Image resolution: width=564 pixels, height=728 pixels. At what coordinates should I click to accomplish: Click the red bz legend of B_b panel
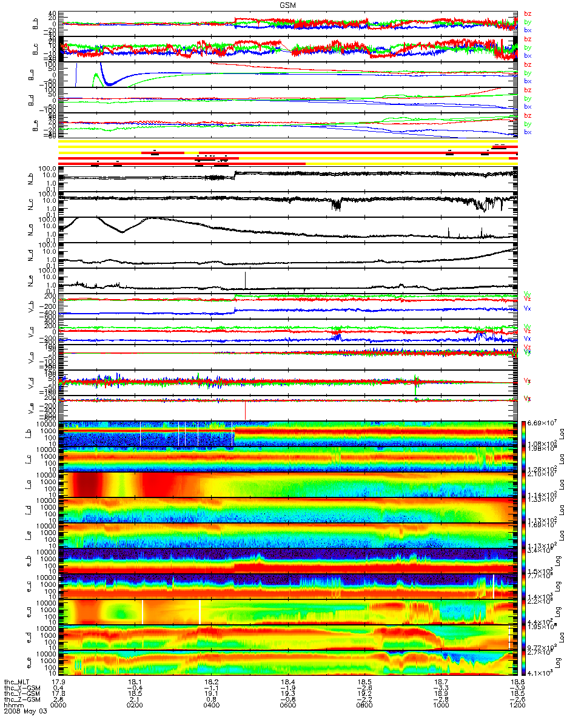[528, 14]
